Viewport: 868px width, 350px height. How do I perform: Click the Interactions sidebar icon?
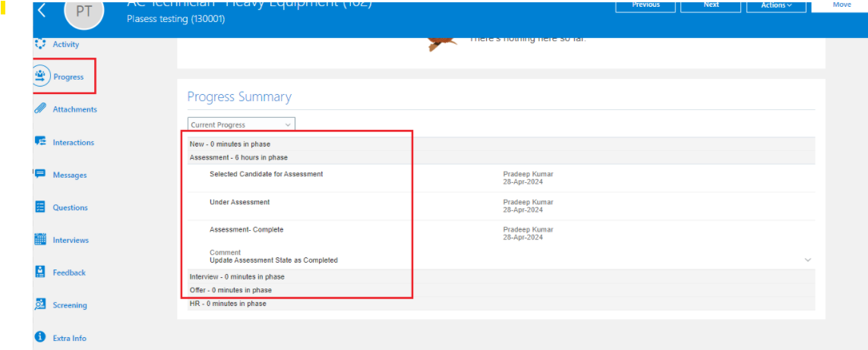pyautogui.click(x=40, y=142)
